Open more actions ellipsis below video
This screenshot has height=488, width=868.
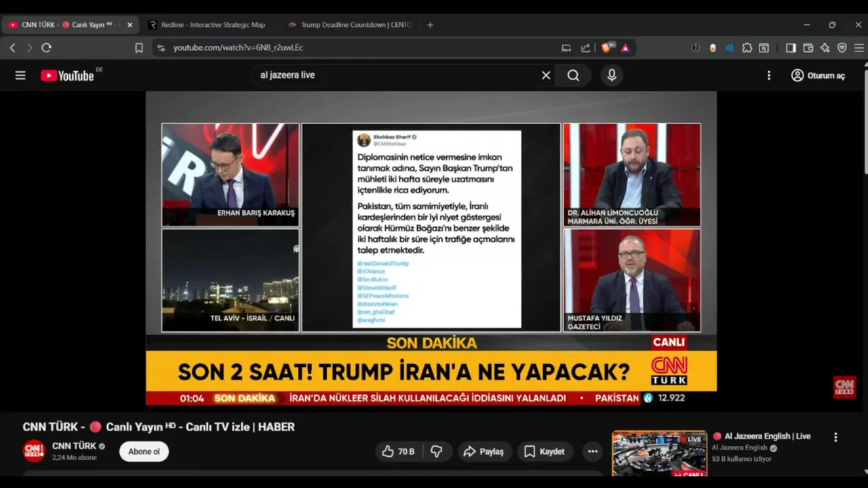pyautogui.click(x=593, y=451)
